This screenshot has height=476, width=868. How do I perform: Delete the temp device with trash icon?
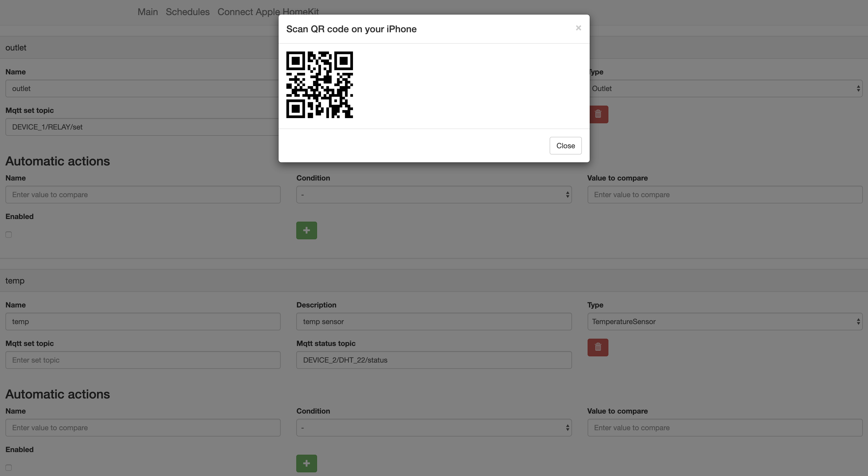pyautogui.click(x=597, y=347)
